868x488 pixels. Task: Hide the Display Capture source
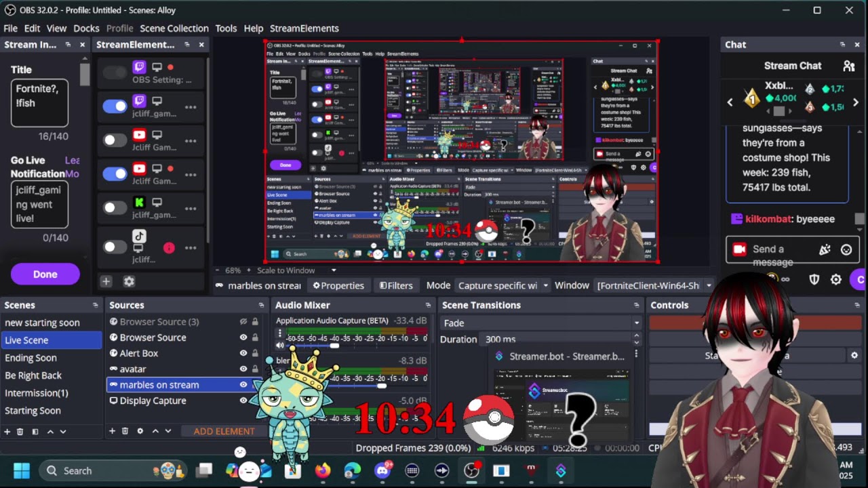(x=243, y=401)
